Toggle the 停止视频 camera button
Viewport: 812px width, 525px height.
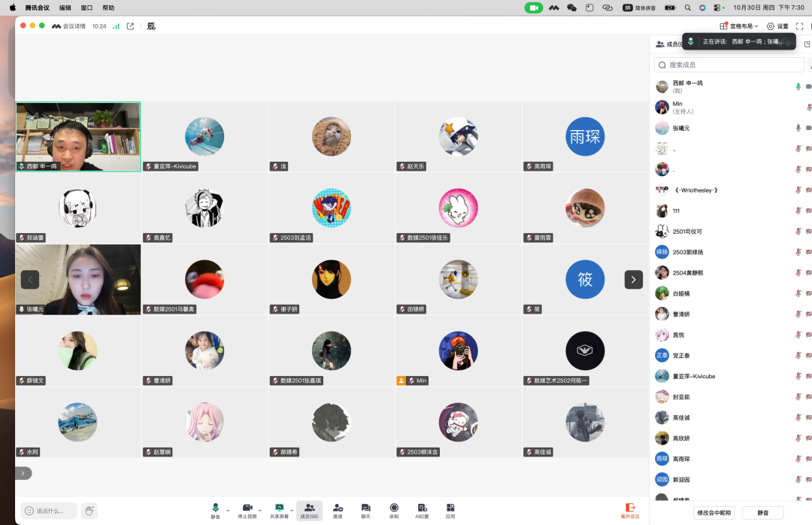[247, 511]
